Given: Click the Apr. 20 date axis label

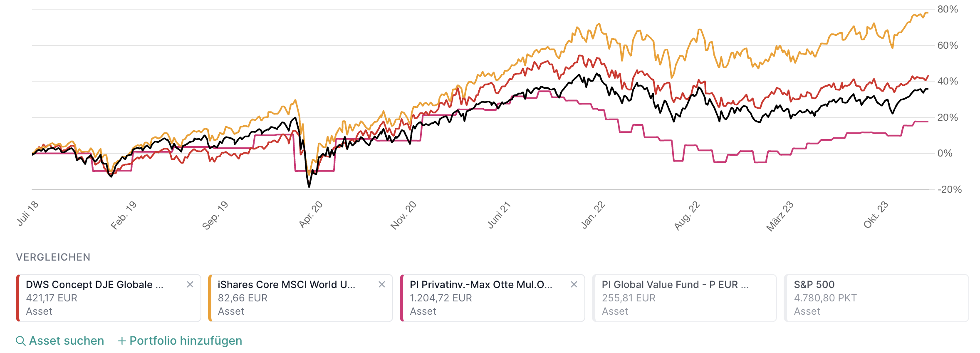Looking at the screenshot, I should 311,214.
